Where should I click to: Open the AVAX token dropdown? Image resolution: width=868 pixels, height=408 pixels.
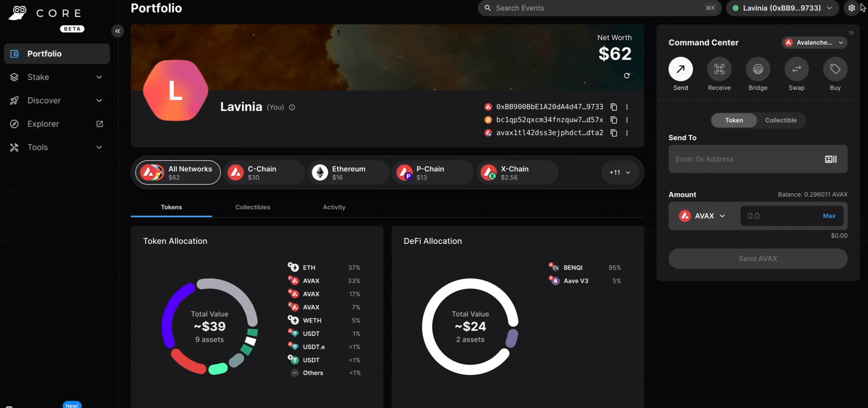click(x=703, y=216)
